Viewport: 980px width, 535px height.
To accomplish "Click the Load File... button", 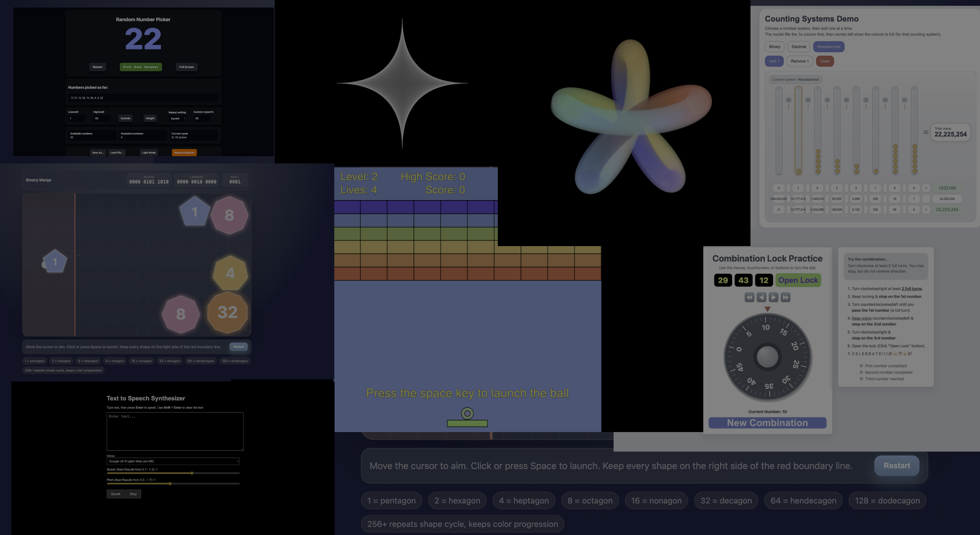I will point(117,152).
